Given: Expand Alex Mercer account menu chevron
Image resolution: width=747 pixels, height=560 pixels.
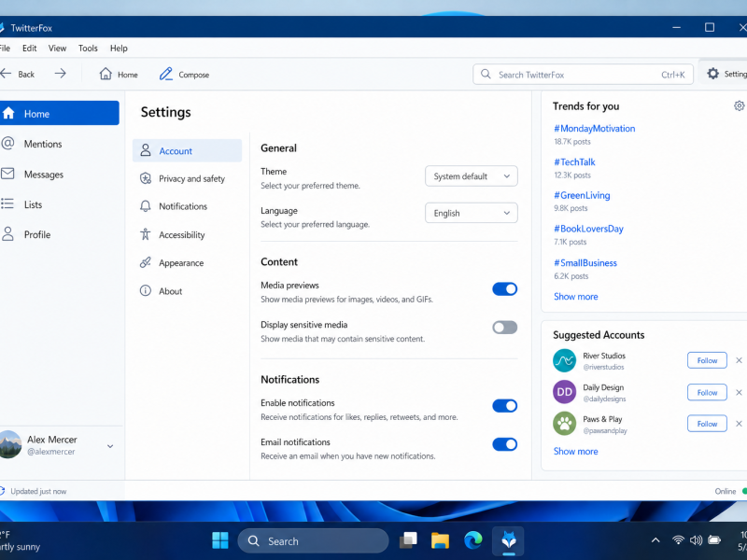Looking at the screenshot, I should pyautogui.click(x=110, y=446).
